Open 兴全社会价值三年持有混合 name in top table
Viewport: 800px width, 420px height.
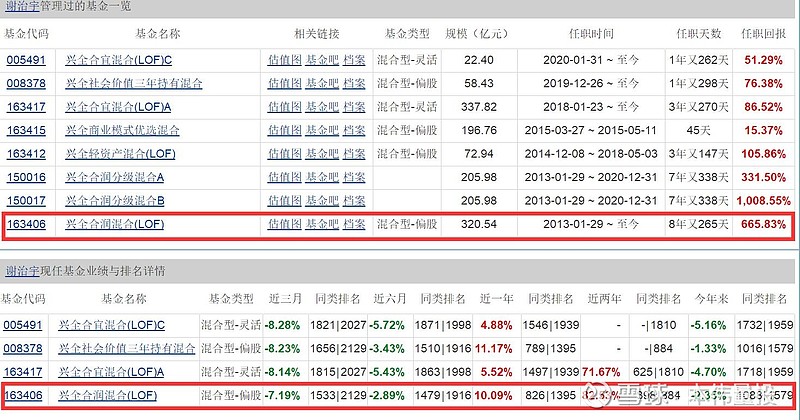134,83
